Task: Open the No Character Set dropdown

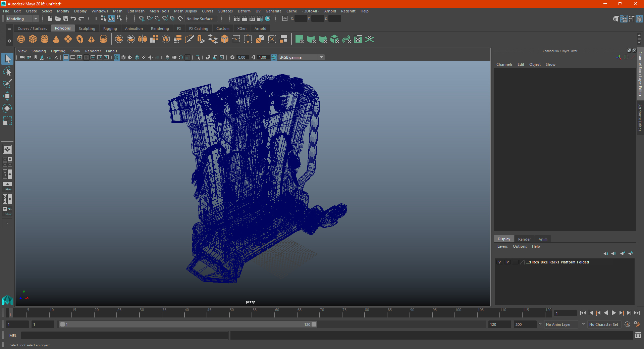Action: [x=604, y=325]
